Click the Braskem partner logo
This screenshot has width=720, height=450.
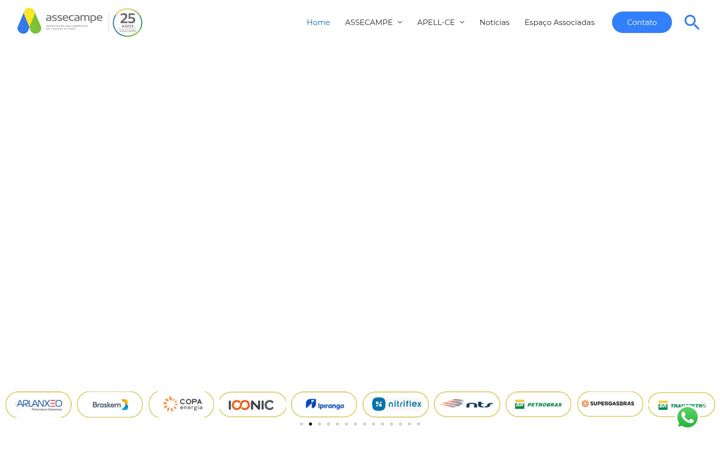click(x=110, y=405)
